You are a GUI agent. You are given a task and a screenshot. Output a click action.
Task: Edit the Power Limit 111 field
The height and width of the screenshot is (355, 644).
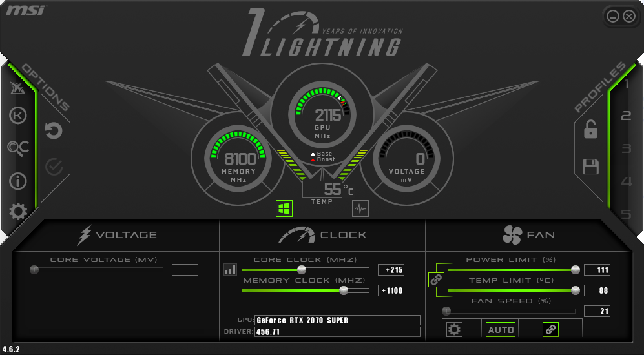click(x=597, y=270)
